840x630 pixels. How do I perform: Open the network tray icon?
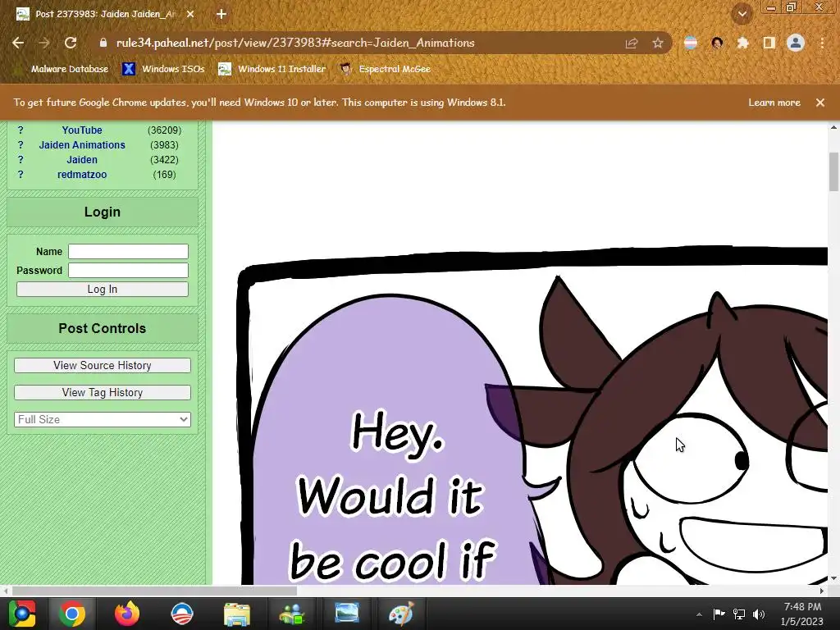point(739,614)
